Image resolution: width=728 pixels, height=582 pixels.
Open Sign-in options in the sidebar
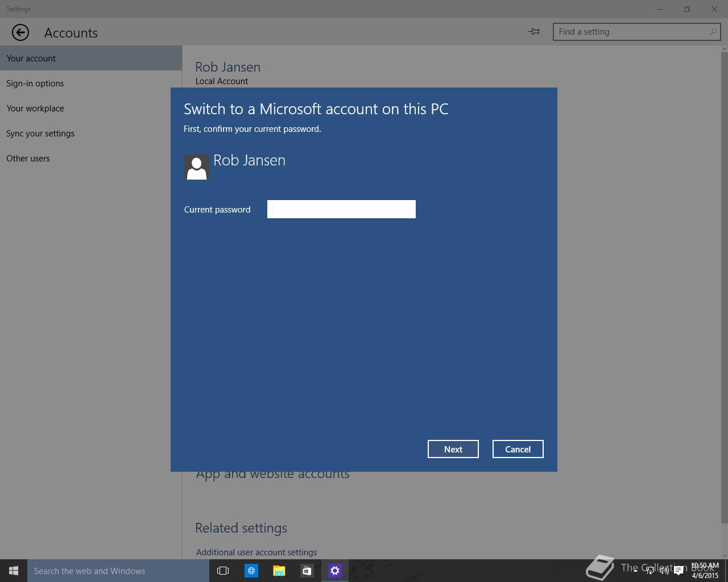(x=91, y=83)
